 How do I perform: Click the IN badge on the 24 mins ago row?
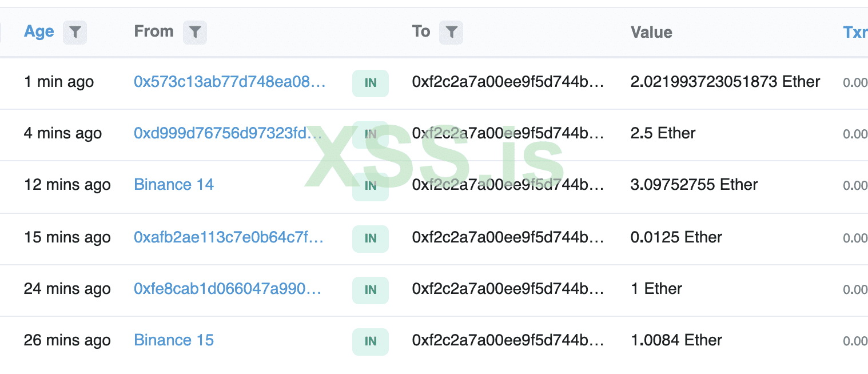[x=371, y=290]
